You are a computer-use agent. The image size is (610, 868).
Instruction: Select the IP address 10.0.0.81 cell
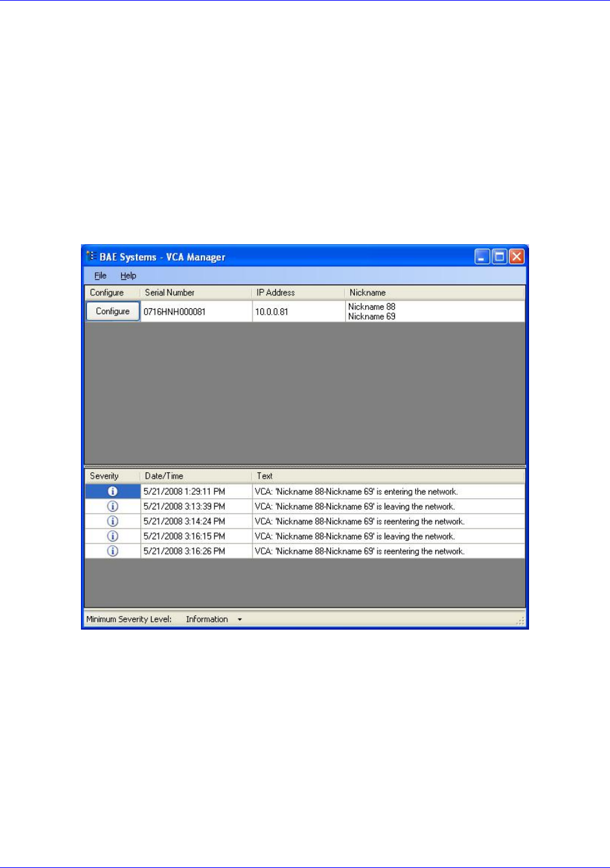tap(299, 312)
